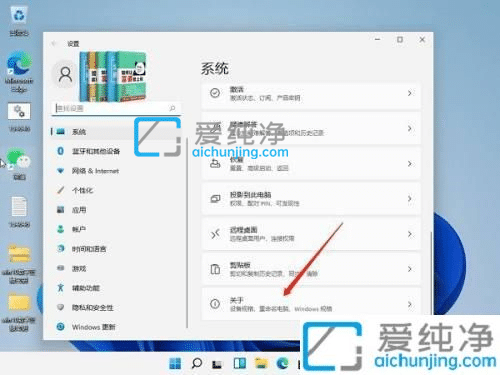Expand the 恢复 row chevron

click(x=410, y=164)
